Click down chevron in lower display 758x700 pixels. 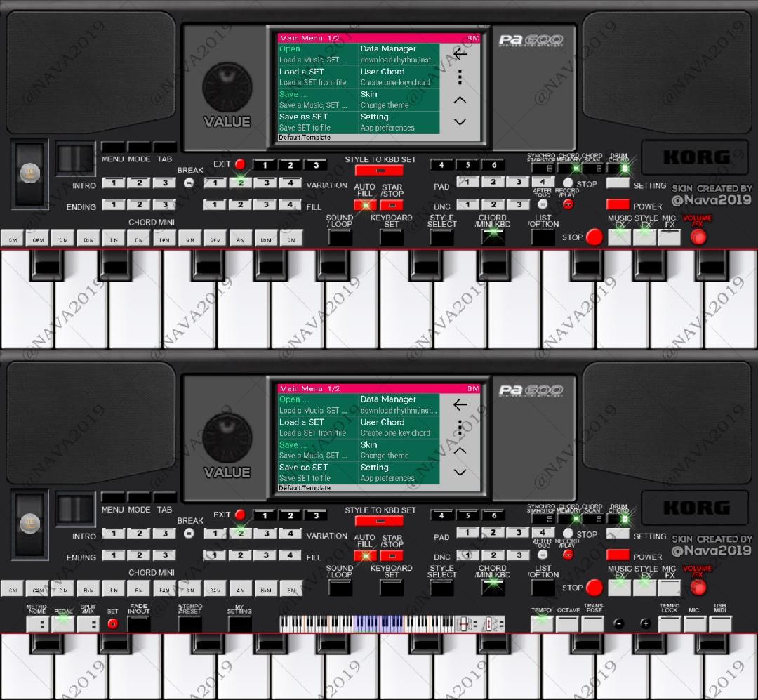460,472
